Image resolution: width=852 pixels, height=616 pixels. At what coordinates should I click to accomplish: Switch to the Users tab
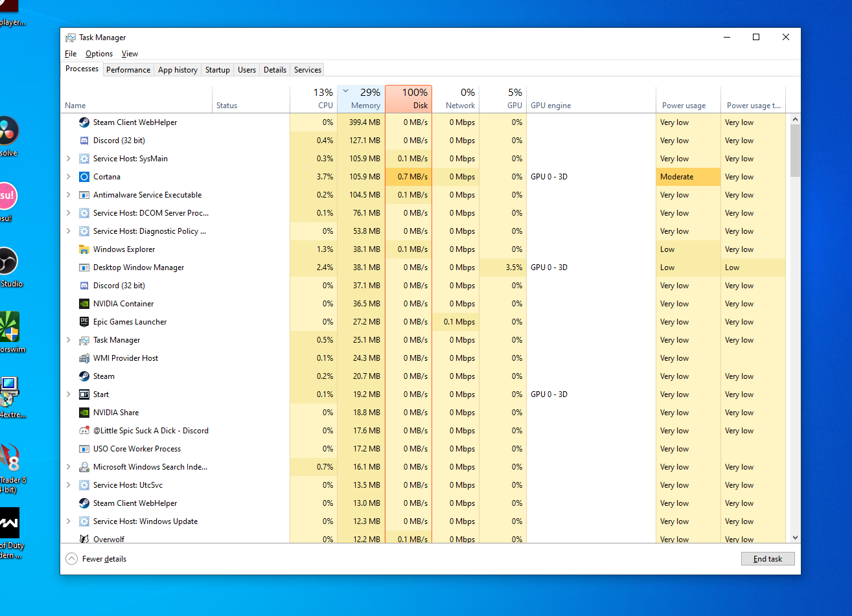pyautogui.click(x=247, y=70)
